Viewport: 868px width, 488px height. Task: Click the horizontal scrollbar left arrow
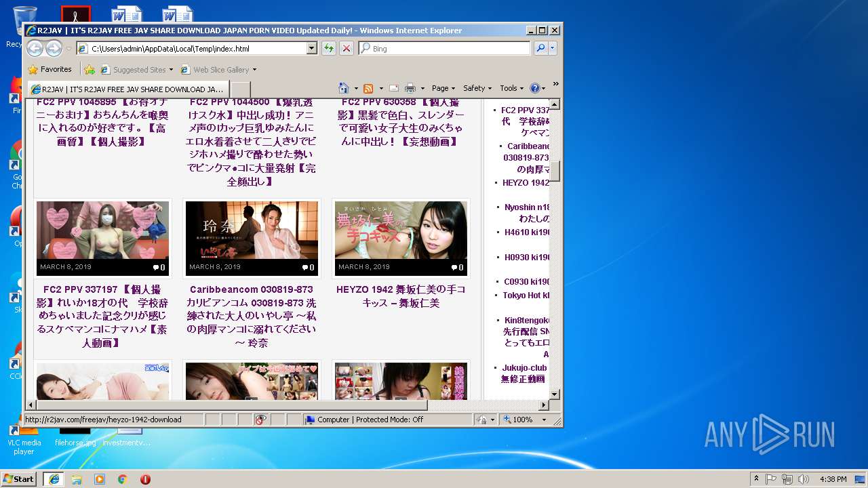point(31,405)
